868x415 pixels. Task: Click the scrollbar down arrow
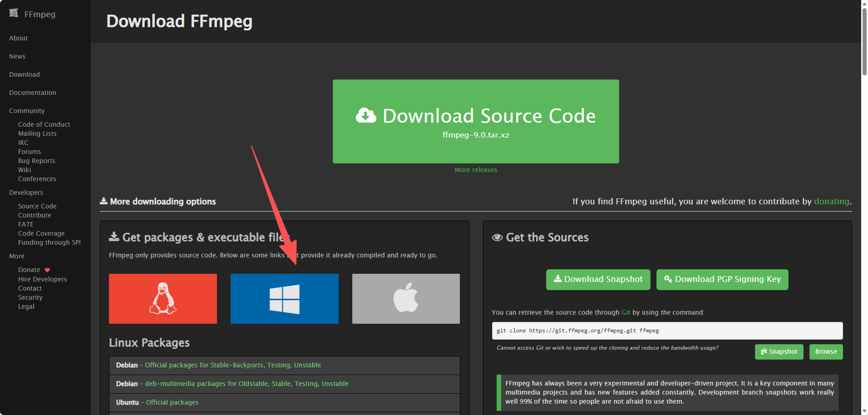coord(864,411)
